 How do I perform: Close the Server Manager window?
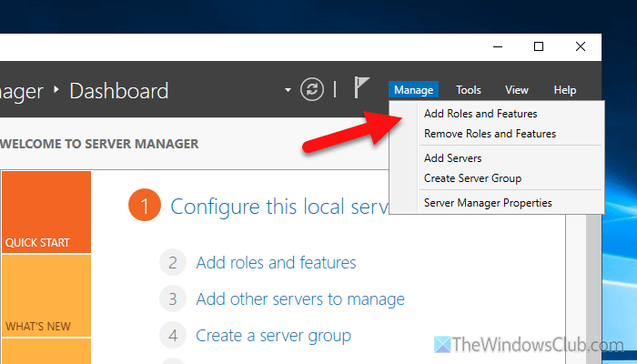tap(581, 46)
